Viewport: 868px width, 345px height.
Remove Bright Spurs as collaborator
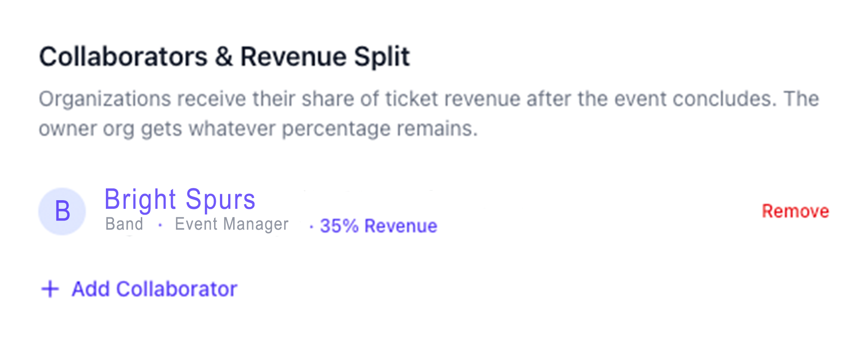[795, 211]
